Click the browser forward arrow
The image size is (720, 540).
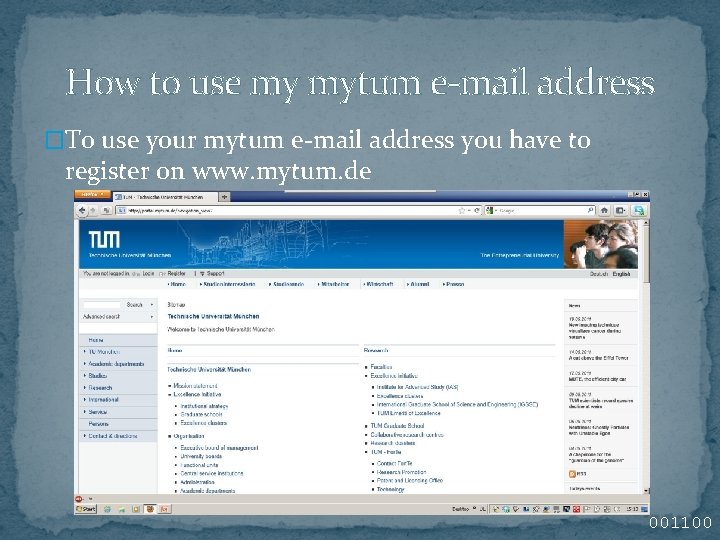[93, 210]
